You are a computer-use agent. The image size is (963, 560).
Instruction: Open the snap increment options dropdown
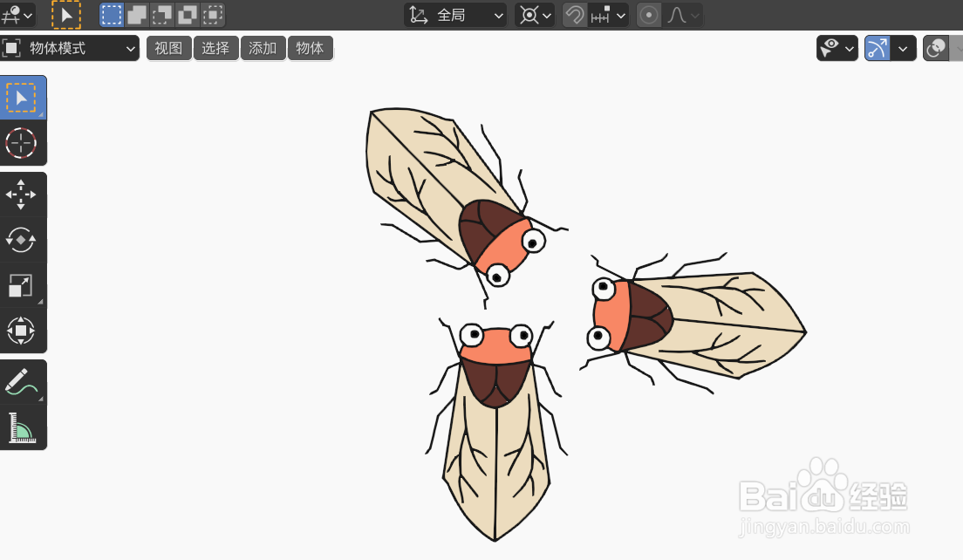click(x=609, y=15)
